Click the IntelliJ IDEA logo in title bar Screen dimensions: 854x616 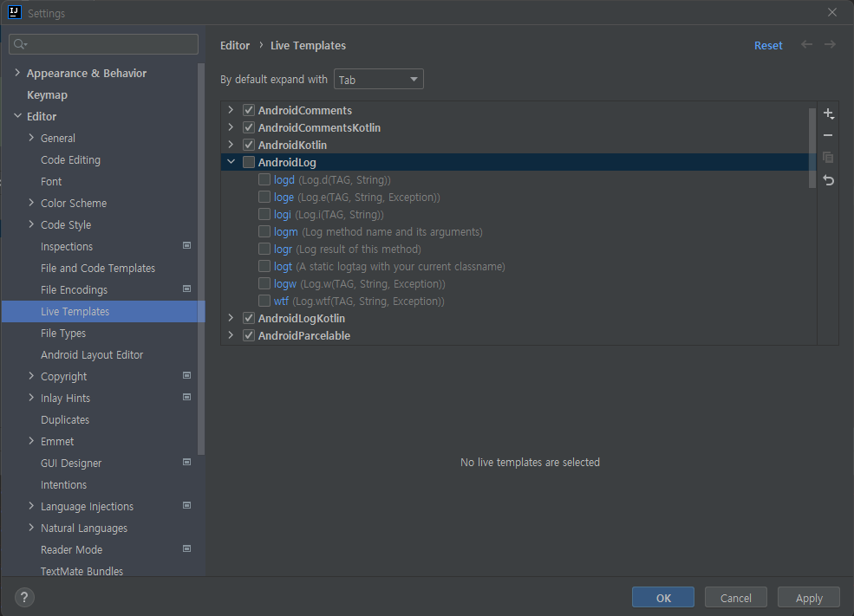coord(15,12)
